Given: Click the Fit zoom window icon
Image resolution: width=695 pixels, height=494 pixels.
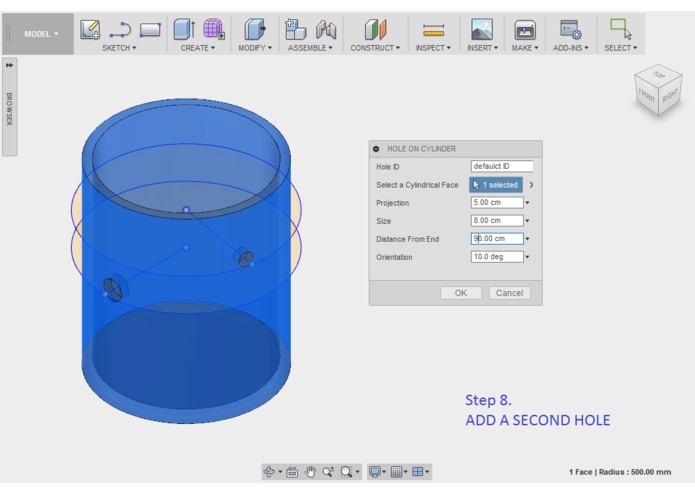Looking at the screenshot, I should [x=346, y=472].
